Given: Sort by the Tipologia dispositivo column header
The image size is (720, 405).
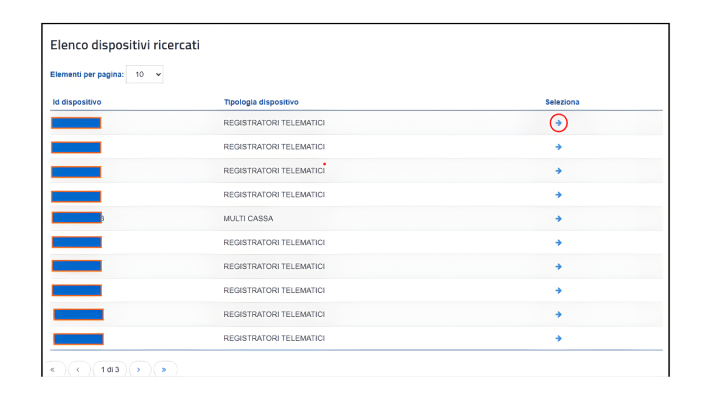Looking at the screenshot, I should 261,102.
